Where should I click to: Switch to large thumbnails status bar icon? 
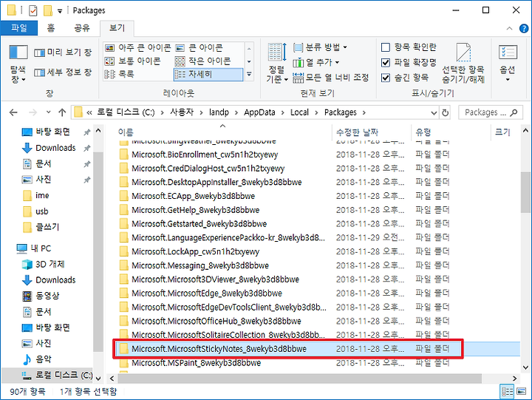click(521, 392)
